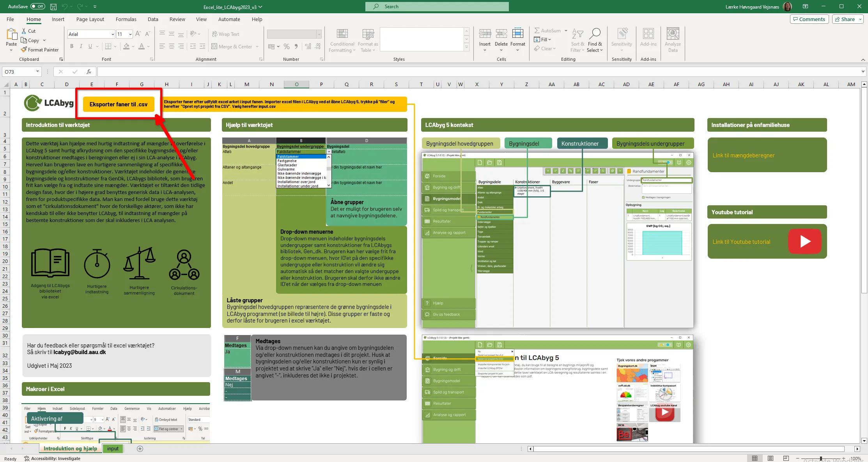
Task: Cut the selection with the scissors icon
Action: pyautogui.click(x=24, y=31)
